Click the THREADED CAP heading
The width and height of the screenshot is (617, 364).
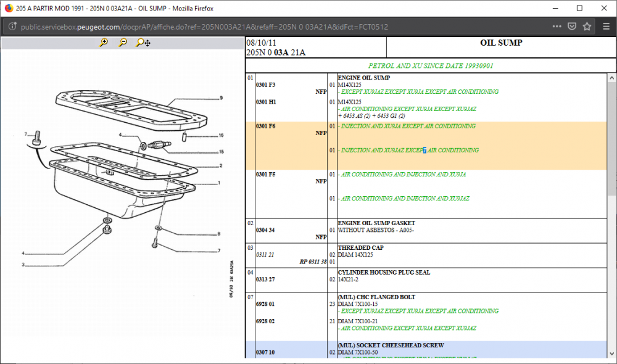pyautogui.click(x=361, y=248)
